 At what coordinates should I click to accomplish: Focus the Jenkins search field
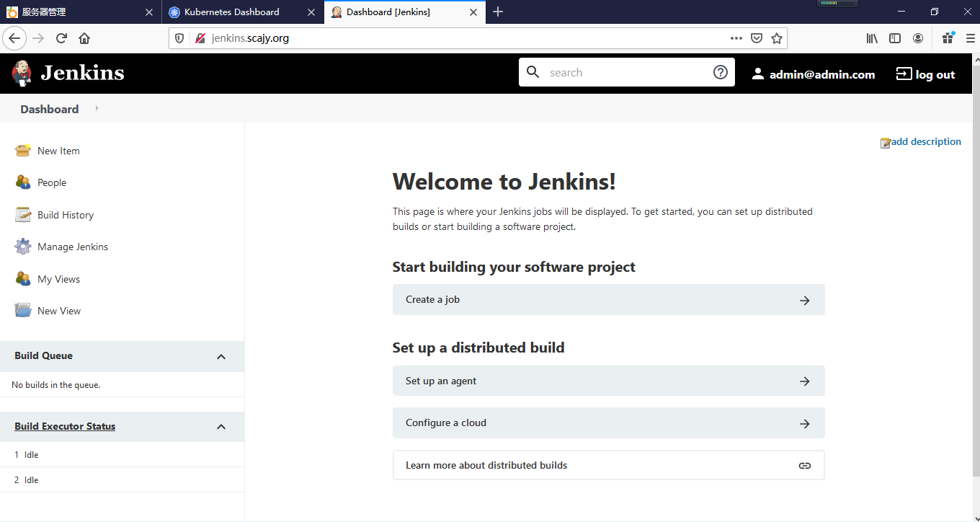(x=627, y=72)
